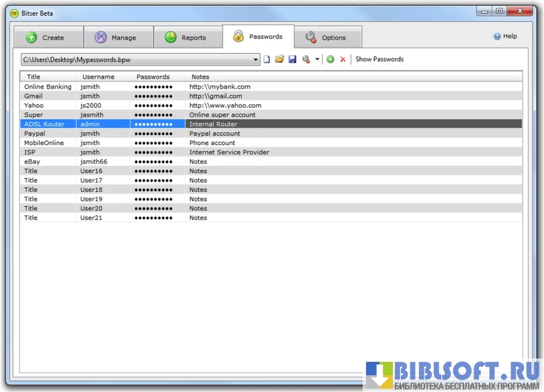
Task: Click the file path text field
Action: (x=134, y=60)
